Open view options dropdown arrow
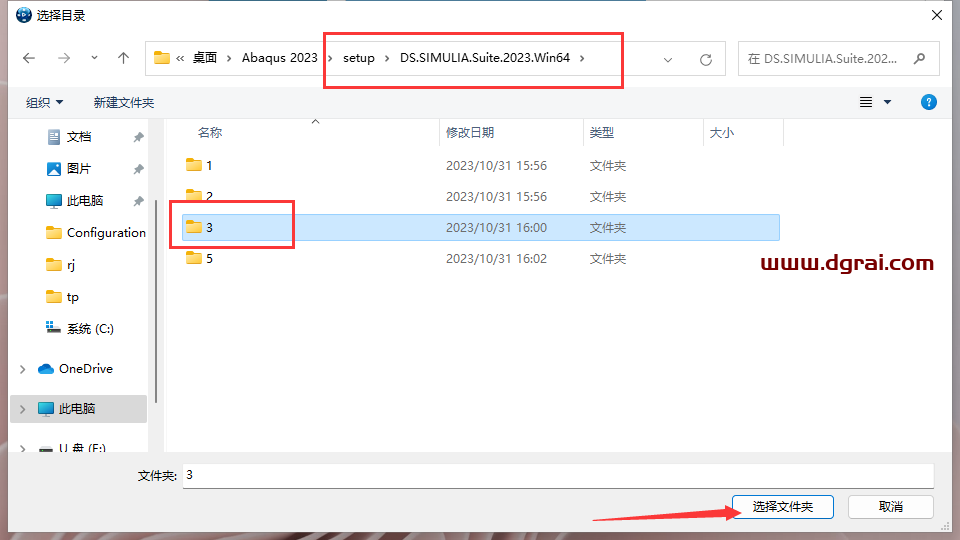This screenshot has height=540, width=960. pyautogui.click(x=887, y=102)
